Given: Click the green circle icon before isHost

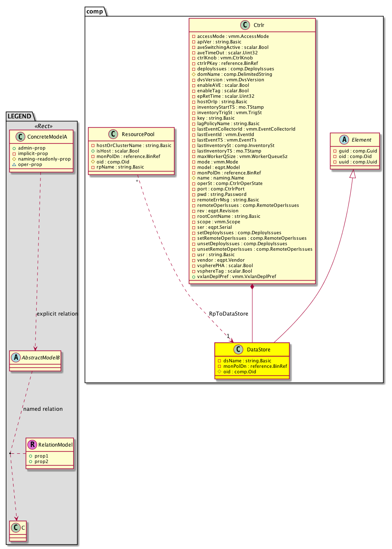Looking at the screenshot, I should (x=93, y=151).
